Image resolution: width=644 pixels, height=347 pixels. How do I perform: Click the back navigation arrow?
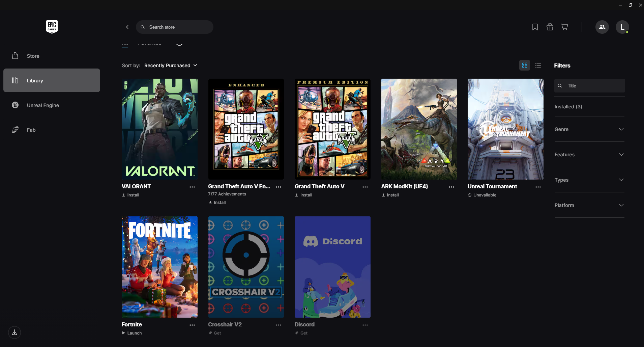click(x=127, y=27)
